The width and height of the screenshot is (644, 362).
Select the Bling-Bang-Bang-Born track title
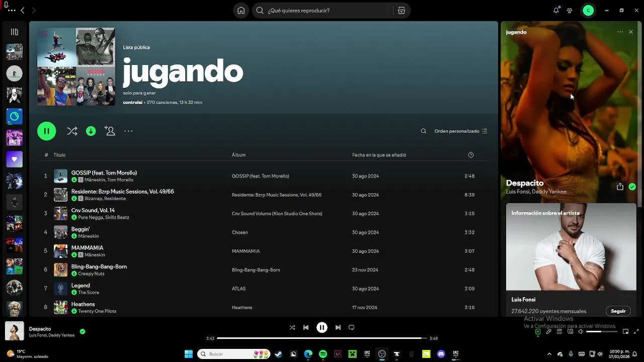pyautogui.click(x=99, y=266)
